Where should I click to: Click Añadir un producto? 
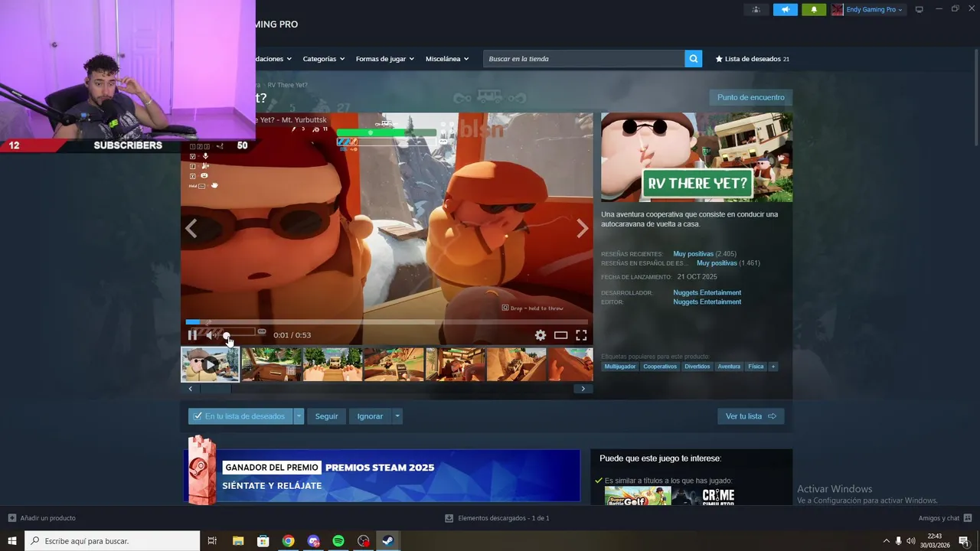(x=42, y=518)
